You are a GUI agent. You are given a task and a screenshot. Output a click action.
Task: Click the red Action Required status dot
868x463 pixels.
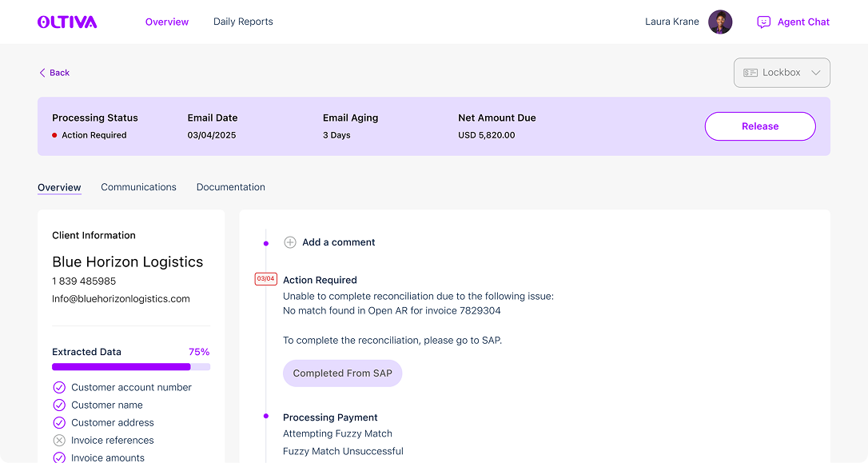[54, 135]
